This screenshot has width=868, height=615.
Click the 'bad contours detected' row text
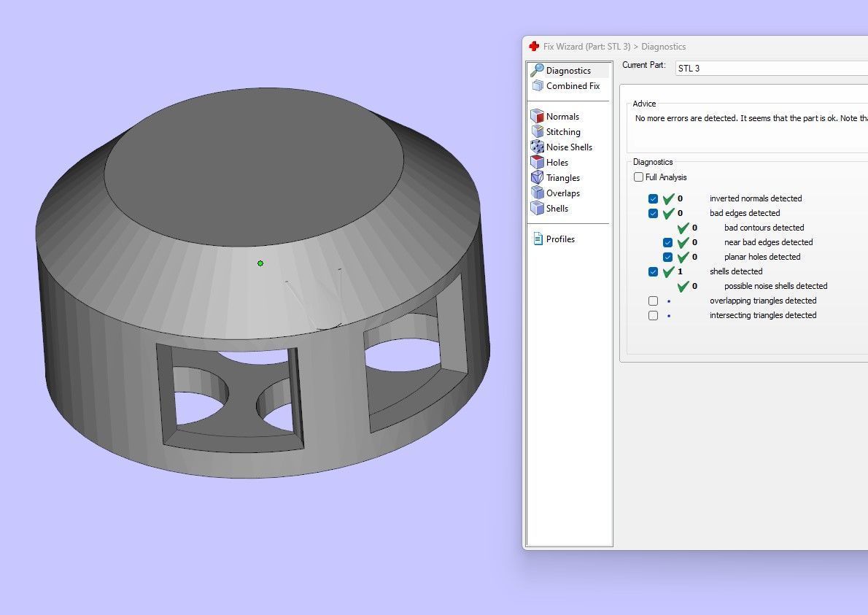764,228
